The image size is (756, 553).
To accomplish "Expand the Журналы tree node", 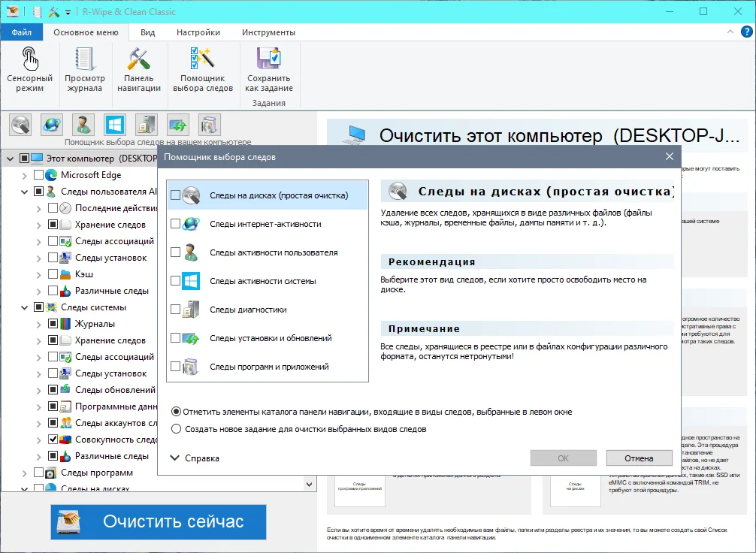I will [x=38, y=325].
